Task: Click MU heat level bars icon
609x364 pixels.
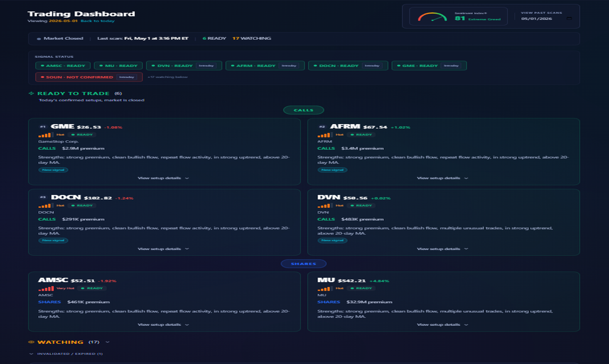Action: [x=326, y=288]
